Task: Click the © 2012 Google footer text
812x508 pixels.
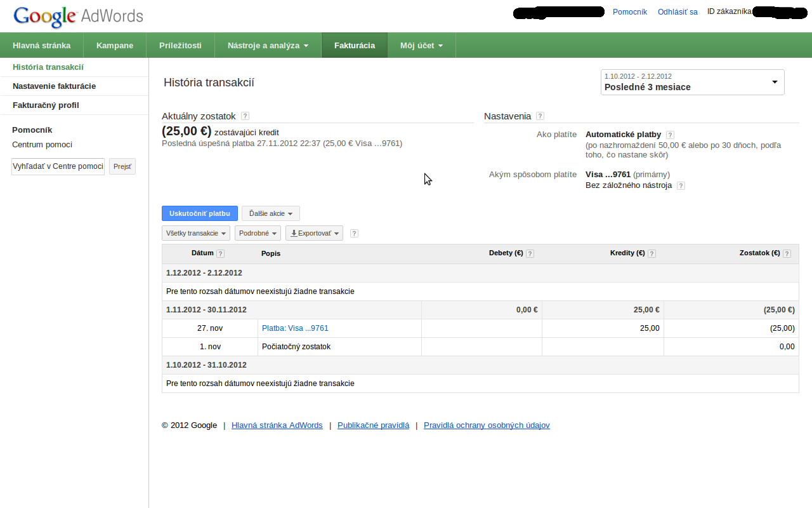Action: (x=189, y=425)
